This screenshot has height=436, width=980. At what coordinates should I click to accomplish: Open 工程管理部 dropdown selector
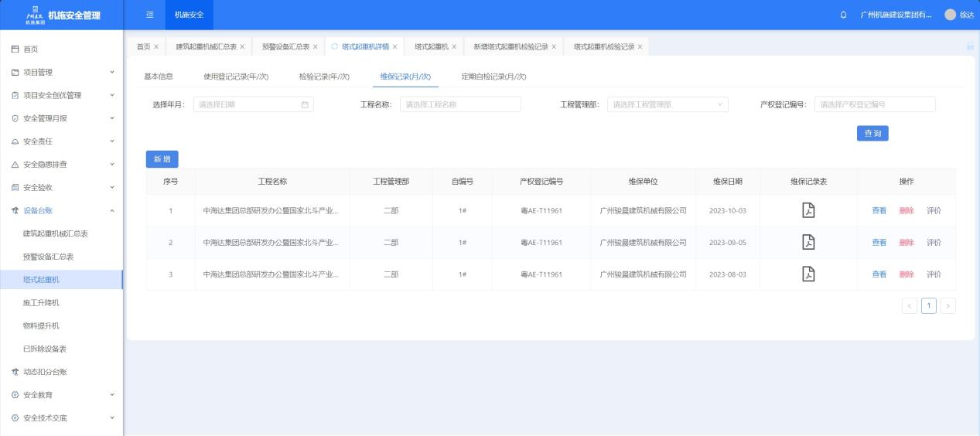668,104
